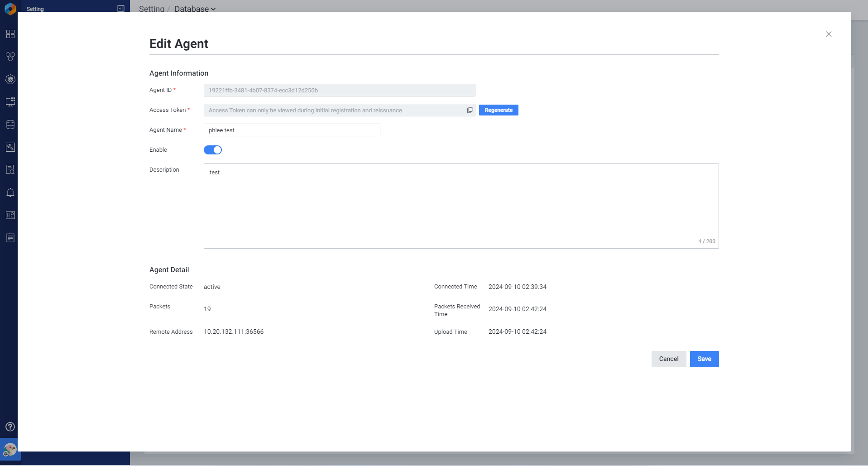868x466 pixels.
Task: Click inside the Description text area
Action: pyautogui.click(x=461, y=206)
